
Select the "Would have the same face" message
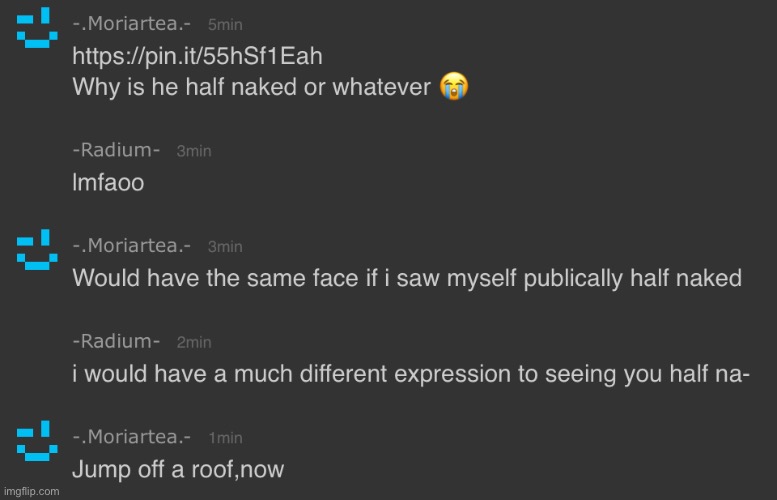click(406, 279)
